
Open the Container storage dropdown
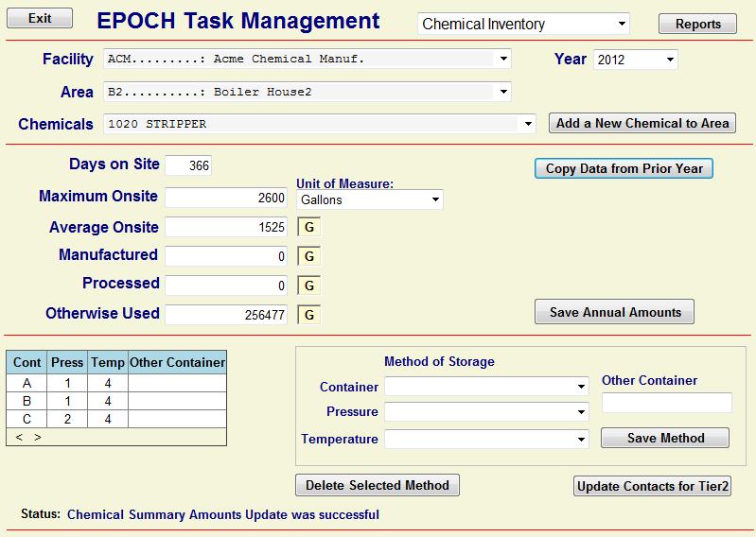[x=486, y=387]
